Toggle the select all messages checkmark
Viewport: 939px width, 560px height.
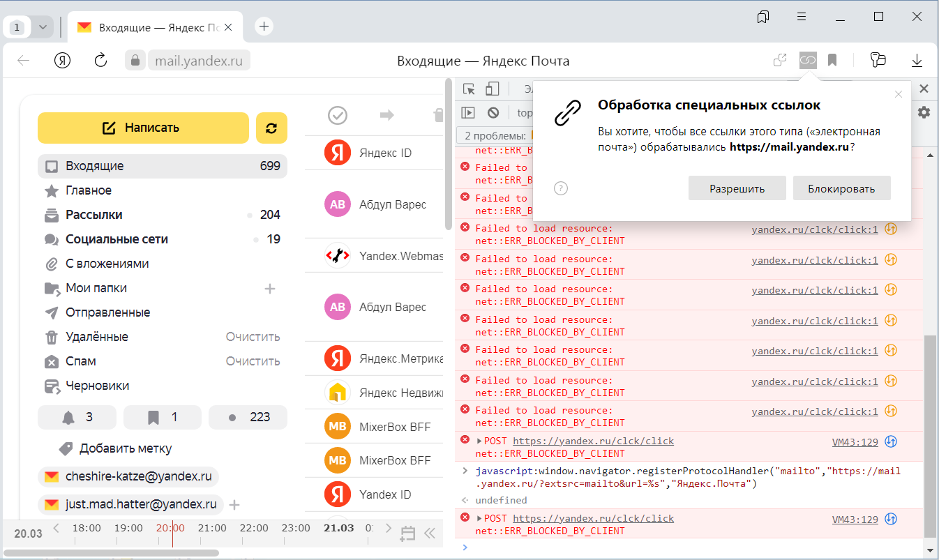338,115
